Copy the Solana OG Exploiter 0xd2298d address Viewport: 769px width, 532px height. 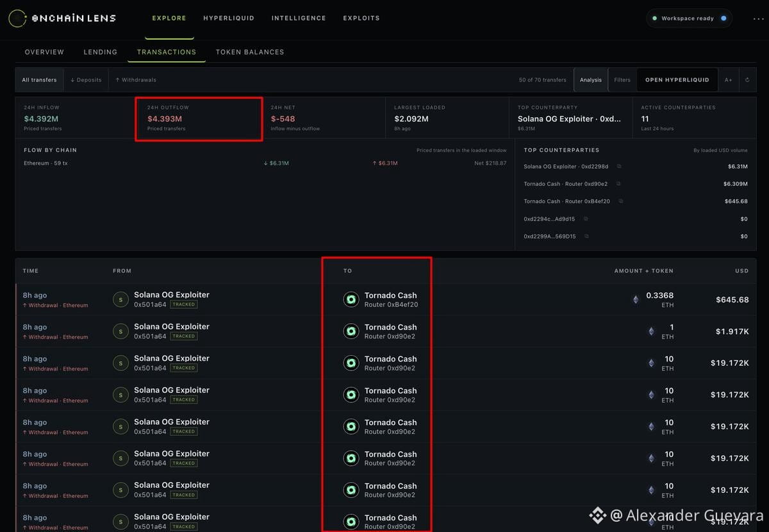pyautogui.click(x=619, y=167)
